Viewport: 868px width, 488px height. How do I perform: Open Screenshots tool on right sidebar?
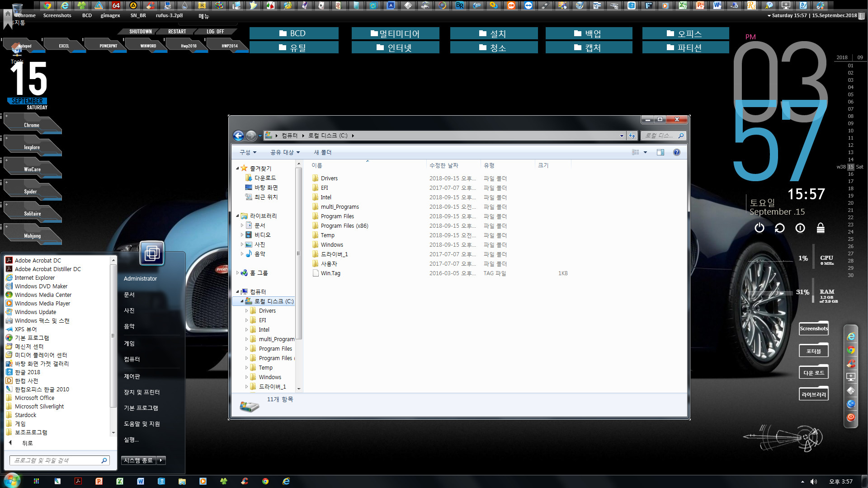[x=814, y=329]
